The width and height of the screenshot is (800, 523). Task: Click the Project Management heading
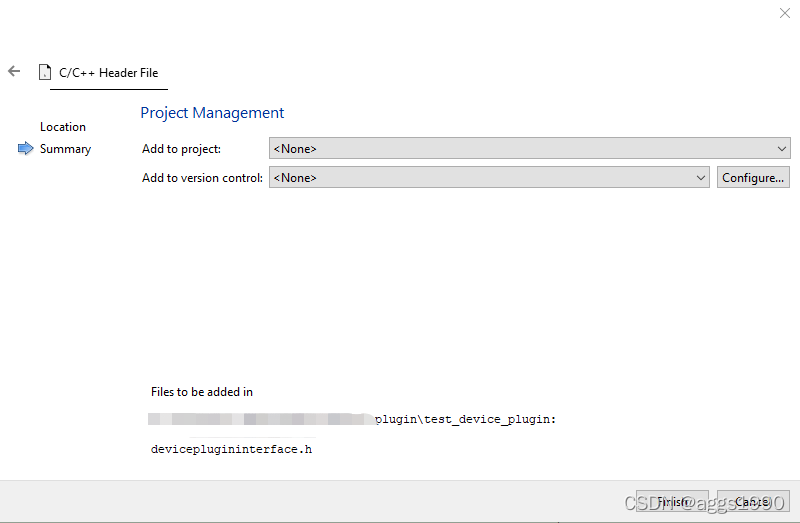(212, 113)
